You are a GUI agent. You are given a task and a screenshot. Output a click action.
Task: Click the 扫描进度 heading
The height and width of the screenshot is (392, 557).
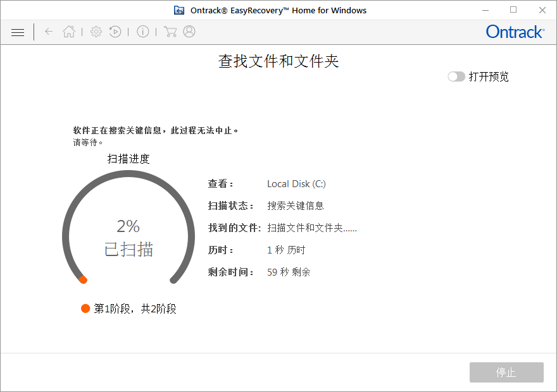[x=128, y=159]
